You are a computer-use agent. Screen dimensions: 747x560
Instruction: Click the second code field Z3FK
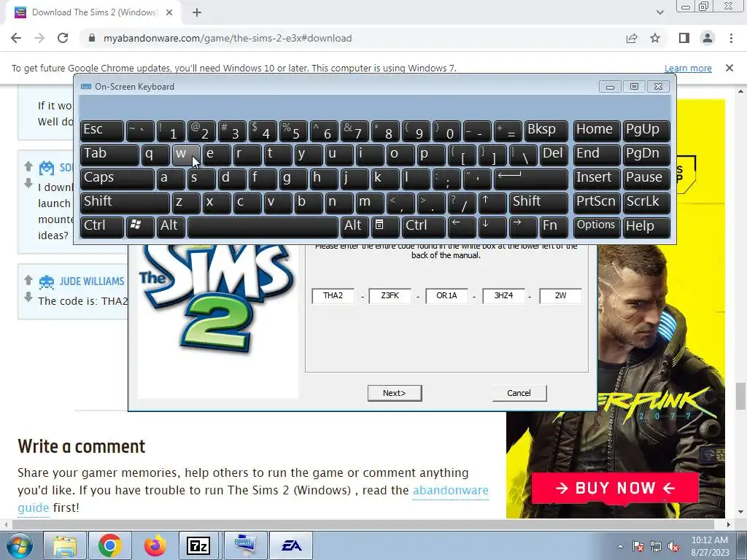click(390, 296)
